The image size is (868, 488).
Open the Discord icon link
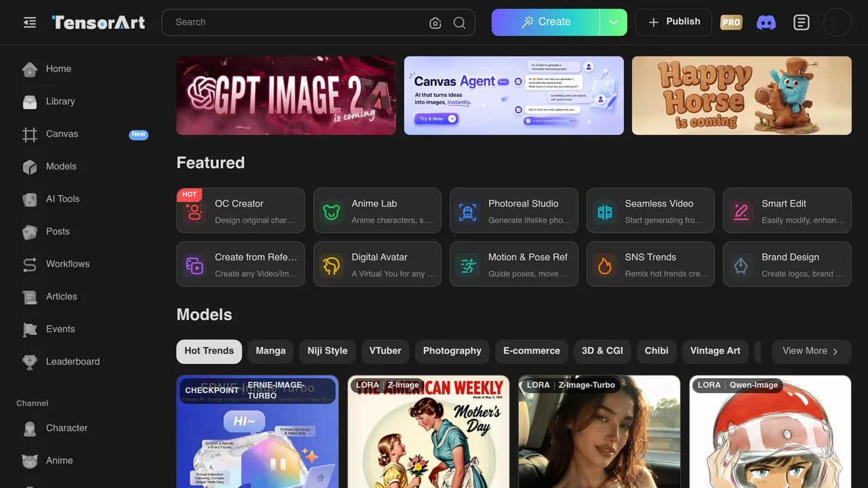(766, 22)
